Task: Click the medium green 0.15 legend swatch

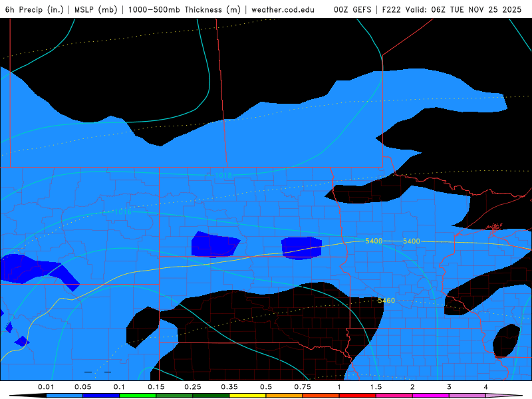Action: point(174,396)
